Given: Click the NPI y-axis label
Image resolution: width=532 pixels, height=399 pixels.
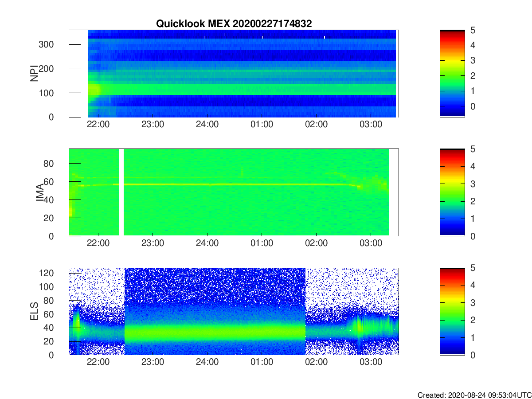Looking at the screenshot, I should tap(34, 74).
